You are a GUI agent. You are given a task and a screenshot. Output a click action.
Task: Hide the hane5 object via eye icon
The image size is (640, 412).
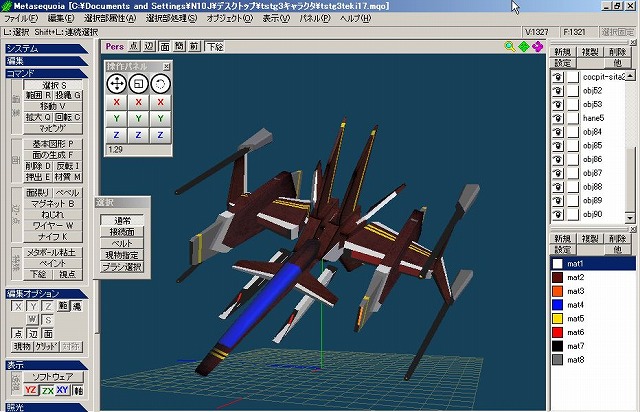coord(558,118)
